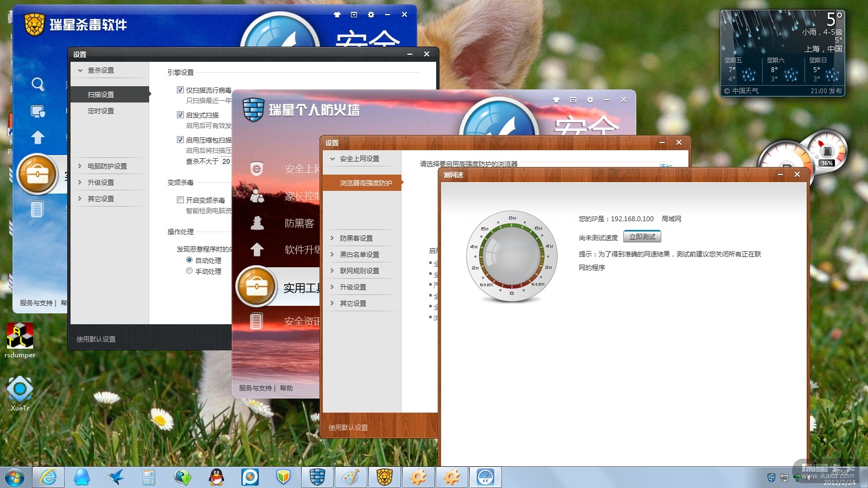
Task: Click the Internet Explorer taskbar icon
Action: click(48, 477)
